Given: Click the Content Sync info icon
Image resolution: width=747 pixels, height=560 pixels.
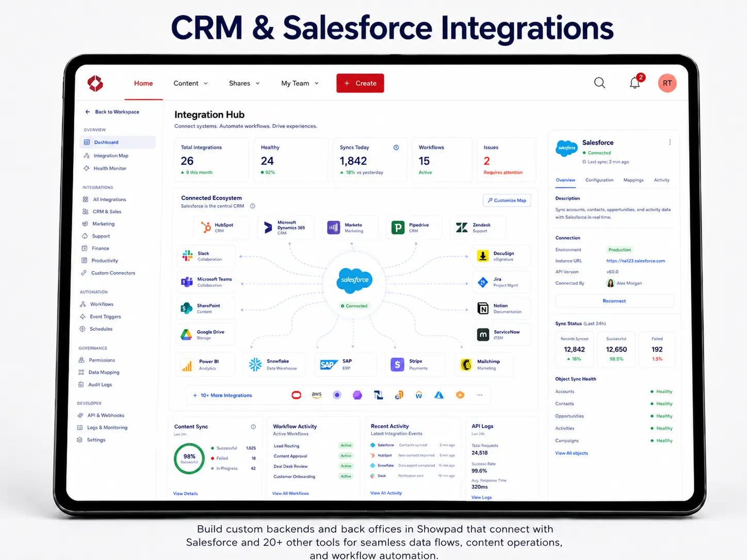Looking at the screenshot, I should [253, 426].
